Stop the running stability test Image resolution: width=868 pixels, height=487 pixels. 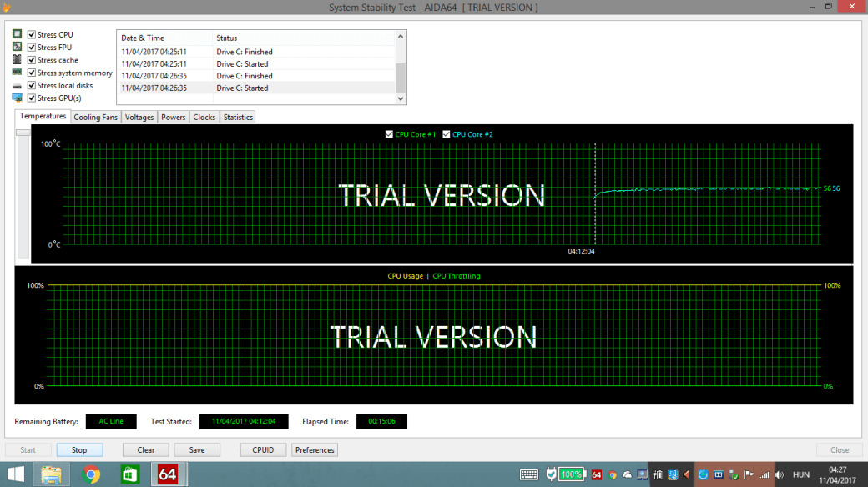(x=79, y=450)
